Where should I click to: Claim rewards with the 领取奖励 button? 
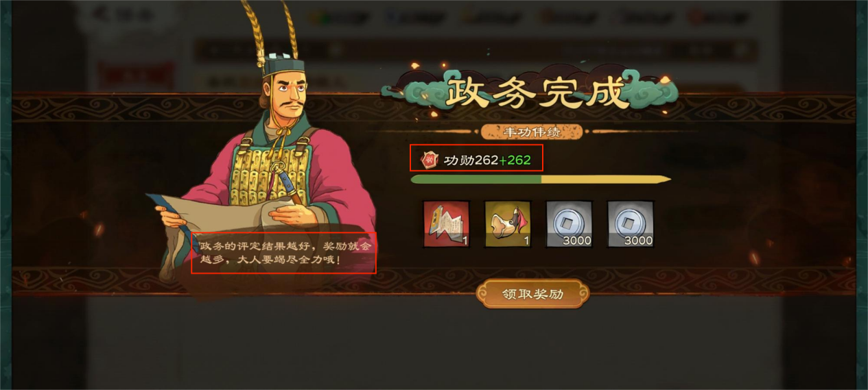pos(532,293)
